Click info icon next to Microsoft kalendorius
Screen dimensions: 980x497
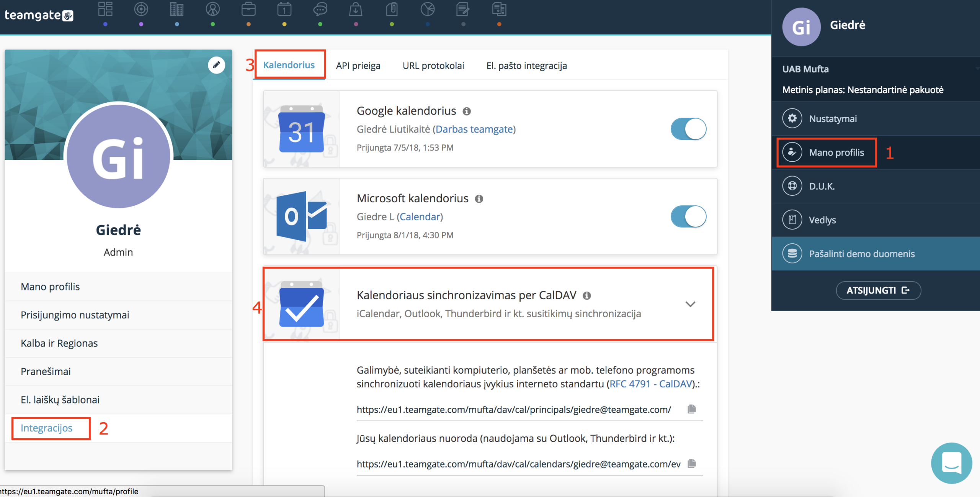pos(479,199)
